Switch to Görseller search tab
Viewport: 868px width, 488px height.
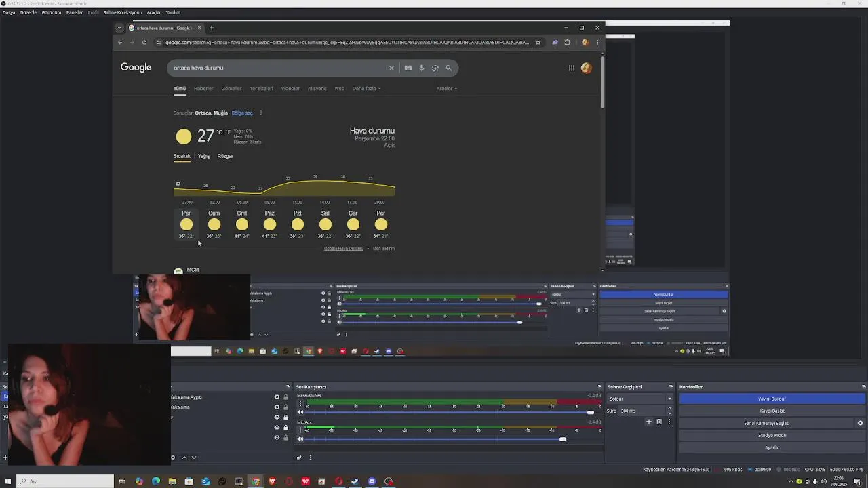(231, 88)
